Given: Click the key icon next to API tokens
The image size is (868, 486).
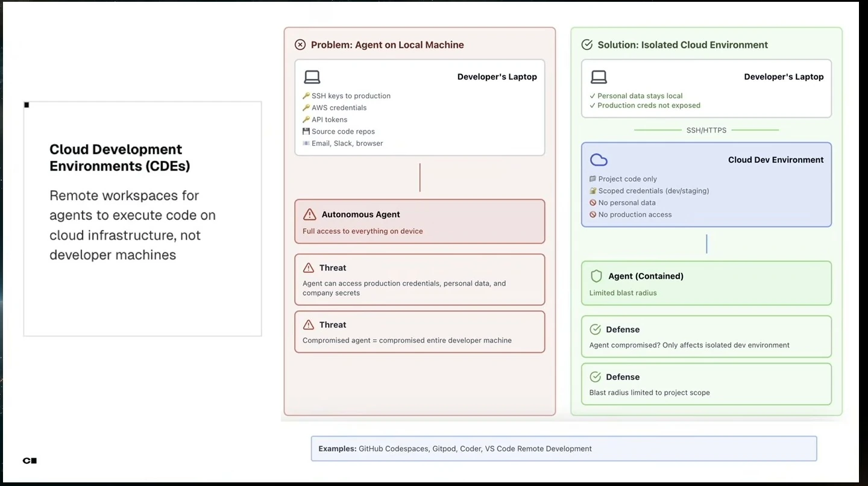Looking at the screenshot, I should tap(306, 120).
